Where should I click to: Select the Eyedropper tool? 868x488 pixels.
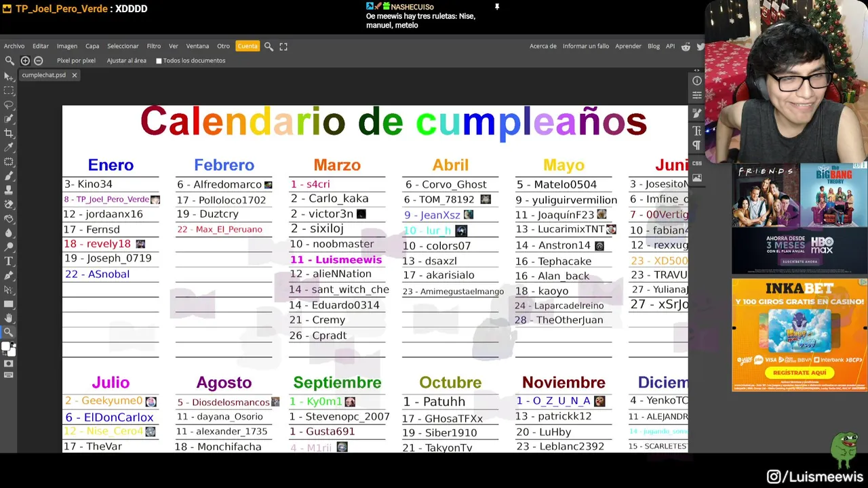(9, 147)
